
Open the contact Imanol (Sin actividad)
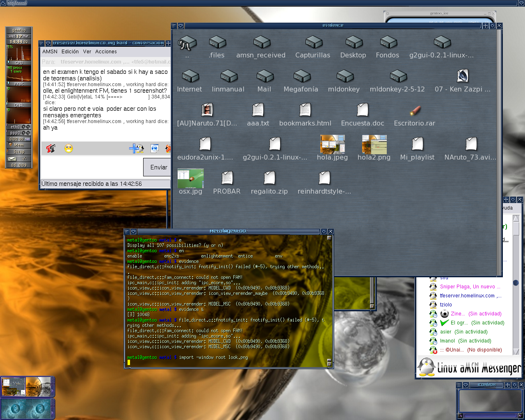click(466, 341)
